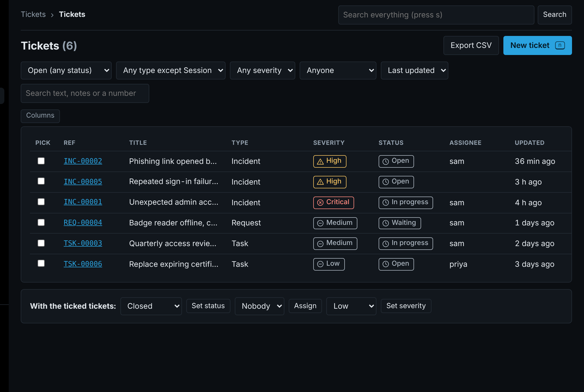584x392 pixels.
Task: Open ticket REQ-00004 link
Action: [x=83, y=222]
